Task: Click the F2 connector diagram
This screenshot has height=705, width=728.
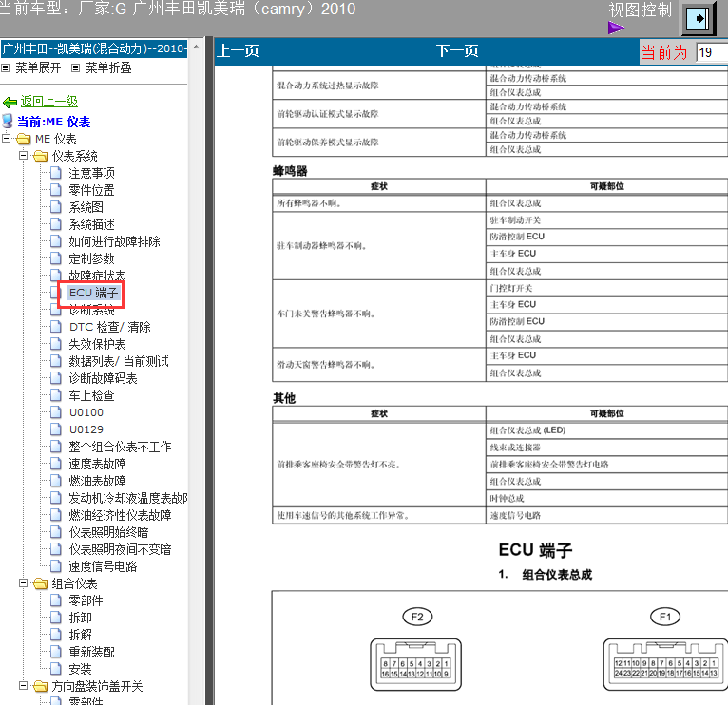Action: [416, 664]
